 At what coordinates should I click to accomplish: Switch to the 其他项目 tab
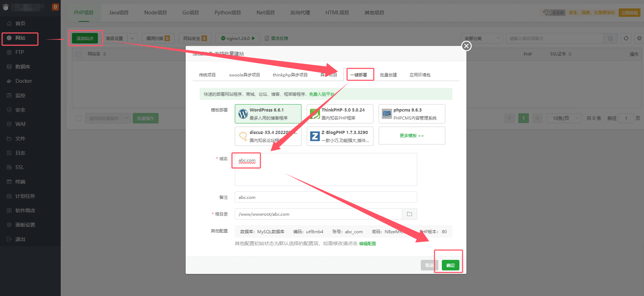click(374, 13)
